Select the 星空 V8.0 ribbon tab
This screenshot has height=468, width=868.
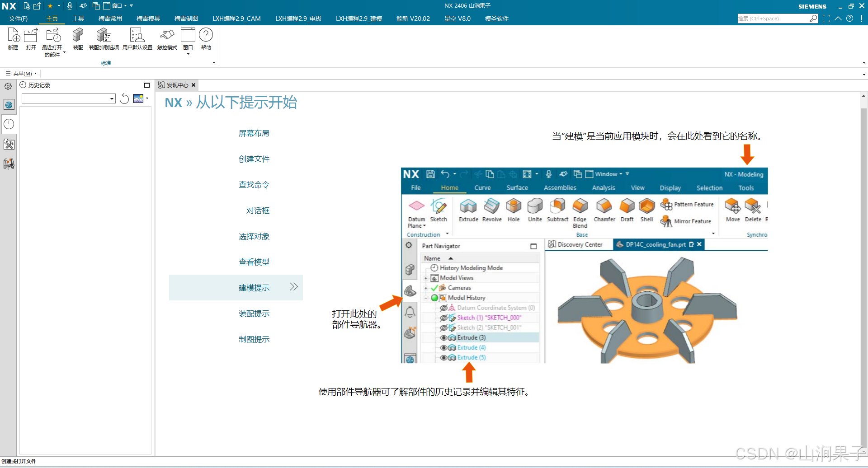click(x=458, y=19)
